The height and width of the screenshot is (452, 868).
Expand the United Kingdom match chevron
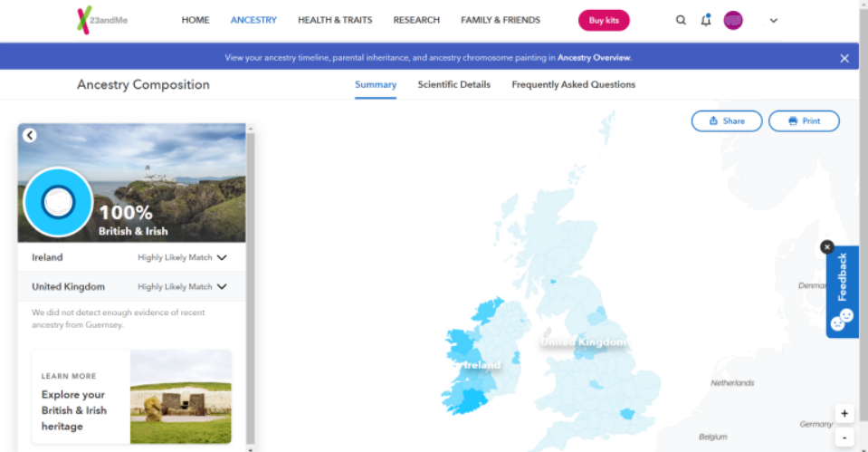[x=222, y=286]
